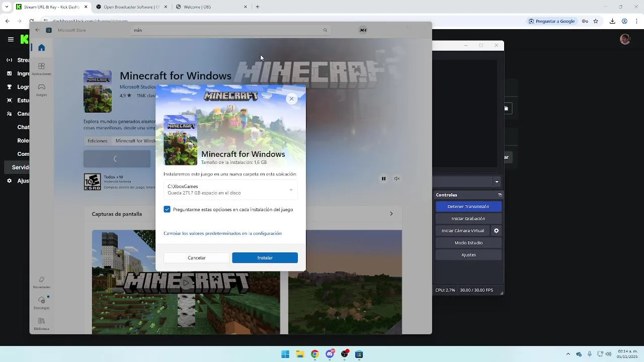Pop out the OBS Controles dock

point(500,195)
